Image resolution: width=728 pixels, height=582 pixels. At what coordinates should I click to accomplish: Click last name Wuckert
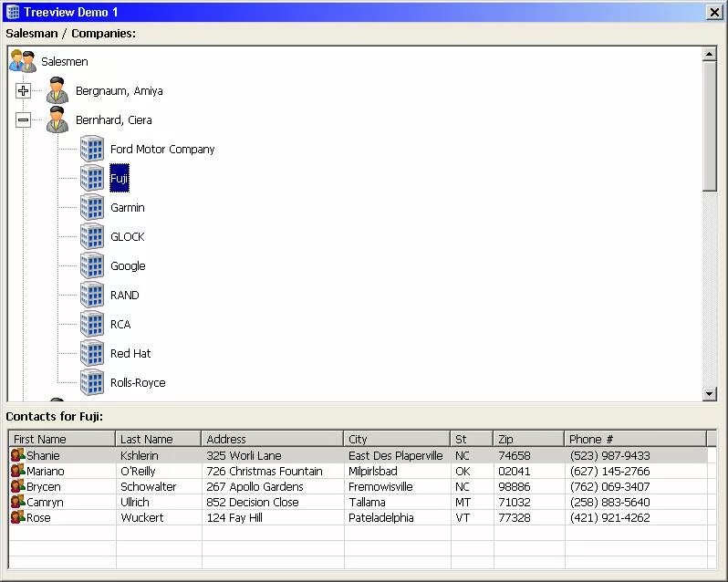point(141,517)
